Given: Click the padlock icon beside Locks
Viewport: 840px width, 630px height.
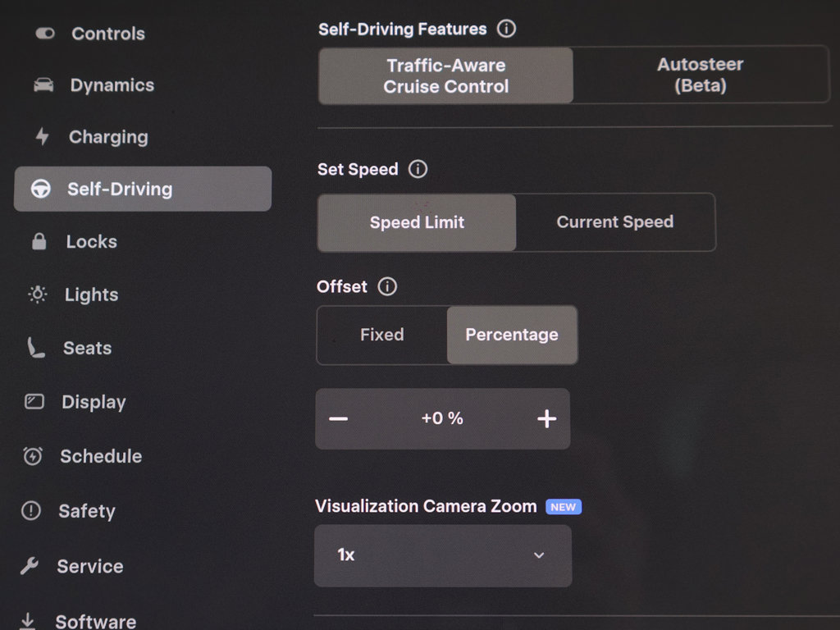Looking at the screenshot, I should pos(39,242).
